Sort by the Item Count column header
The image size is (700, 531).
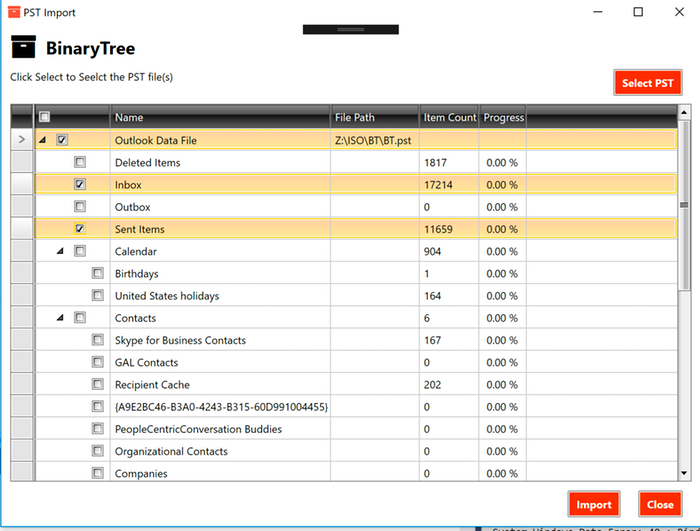point(449,117)
